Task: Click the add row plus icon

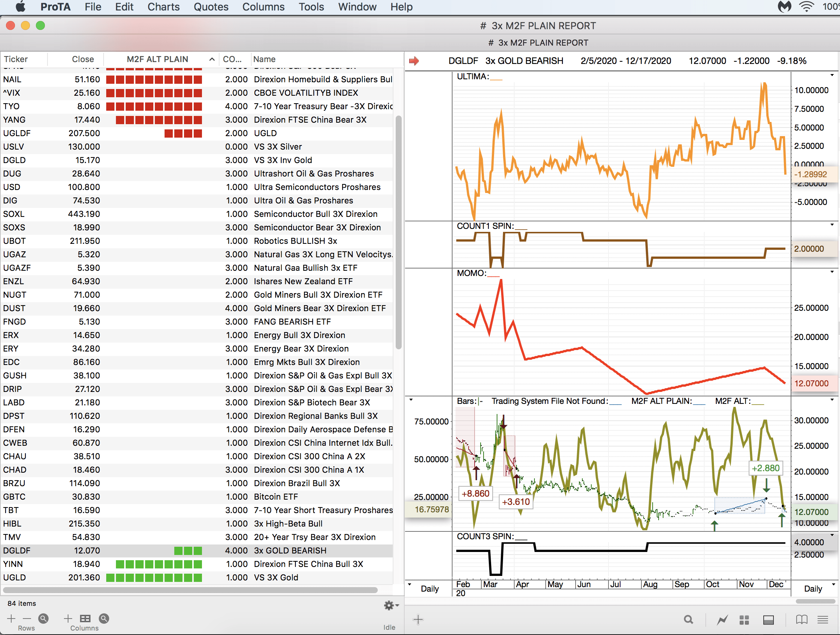Action: tap(11, 619)
